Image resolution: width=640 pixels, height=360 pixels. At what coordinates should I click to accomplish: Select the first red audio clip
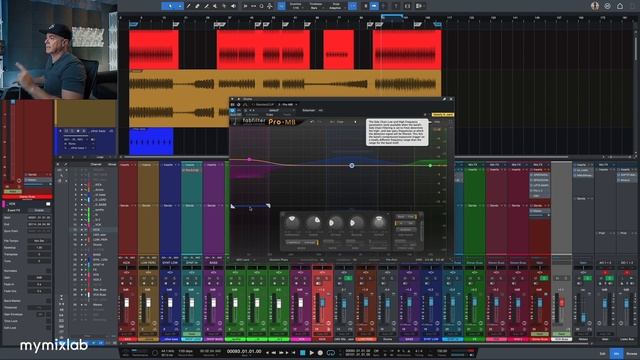click(x=154, y=49)
